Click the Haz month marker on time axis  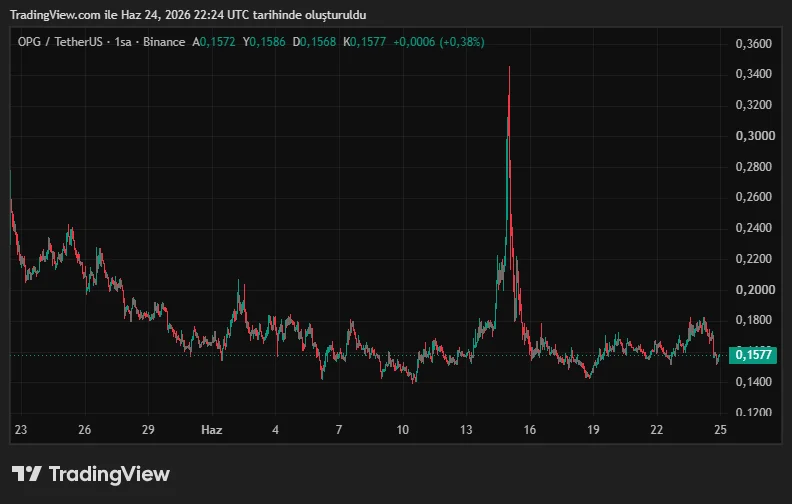(x=212, y=430)
